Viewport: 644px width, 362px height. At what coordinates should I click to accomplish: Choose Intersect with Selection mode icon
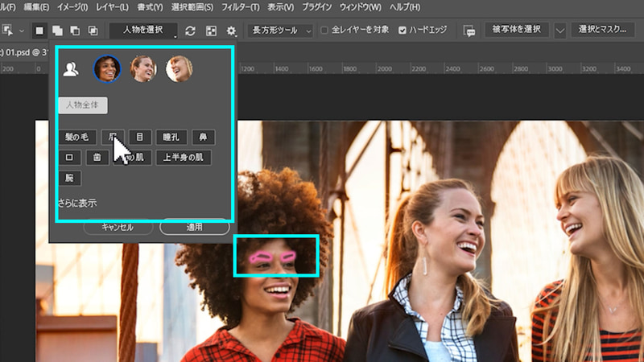(x=93, y=31)
